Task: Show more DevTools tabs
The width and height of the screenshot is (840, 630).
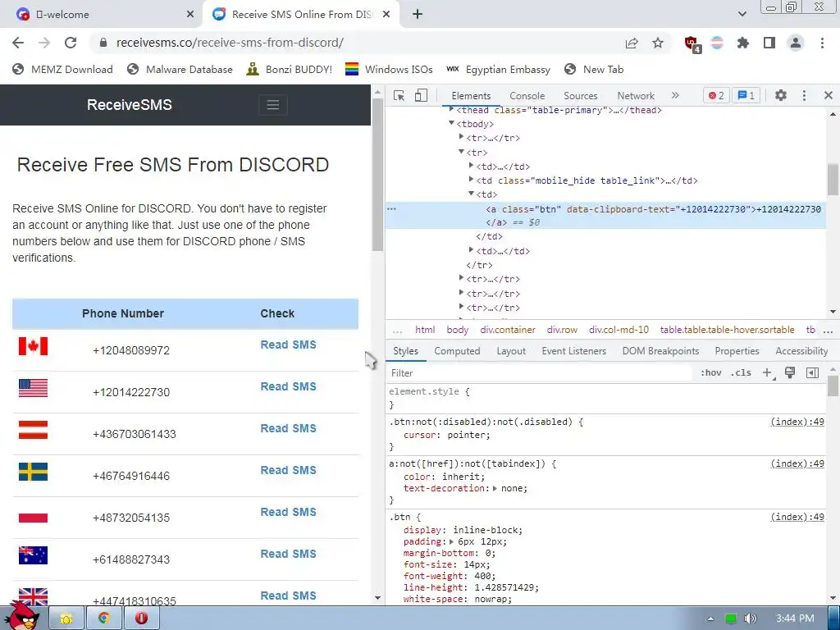Action: (675, 95)
